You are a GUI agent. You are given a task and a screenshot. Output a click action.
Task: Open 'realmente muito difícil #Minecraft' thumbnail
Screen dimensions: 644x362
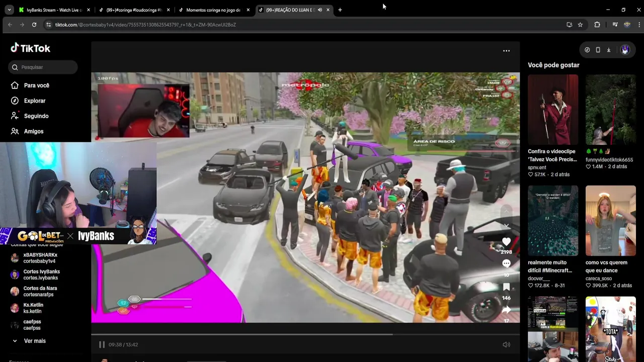553,220
